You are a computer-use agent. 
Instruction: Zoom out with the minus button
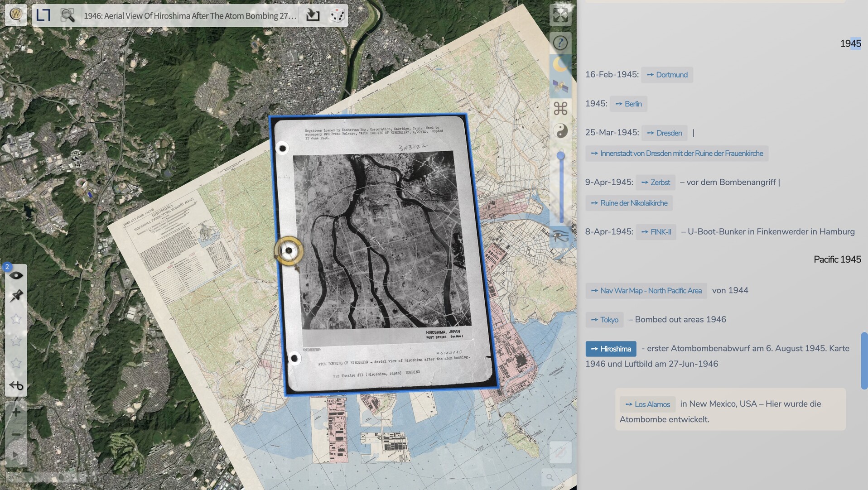pos(16,434)
